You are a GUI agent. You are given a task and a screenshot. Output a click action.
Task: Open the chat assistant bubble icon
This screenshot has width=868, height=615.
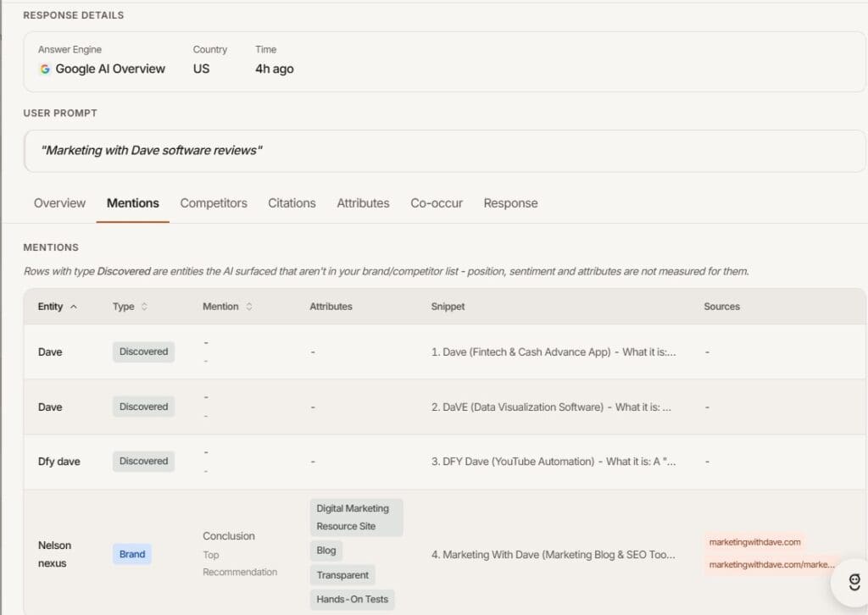(x=854, y=582)
